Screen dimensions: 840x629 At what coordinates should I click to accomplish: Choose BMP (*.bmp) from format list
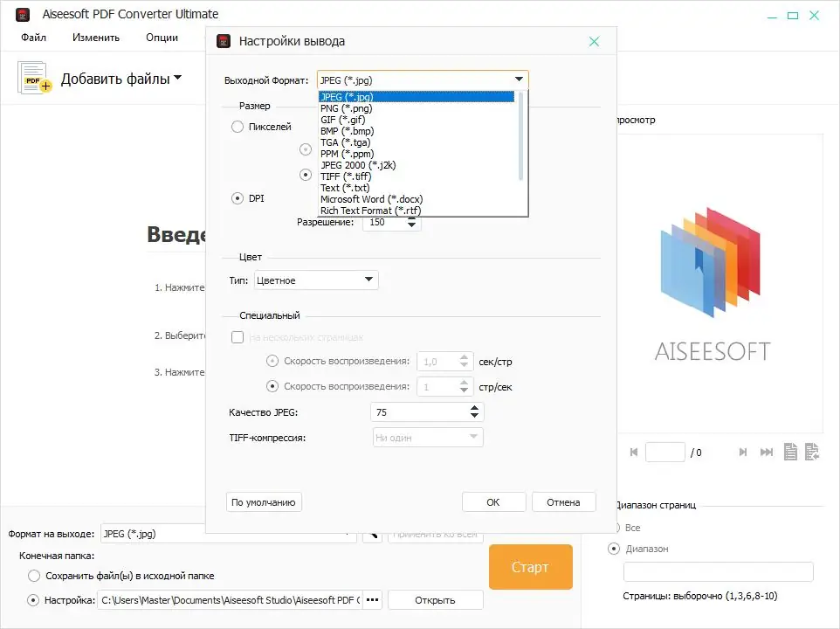click(417, 131)
